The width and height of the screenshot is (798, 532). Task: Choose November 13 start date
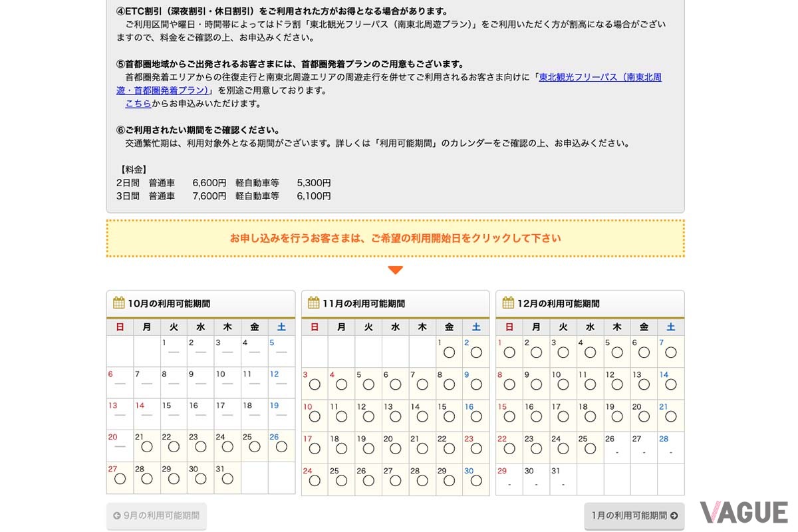click(x=395, y=416)
